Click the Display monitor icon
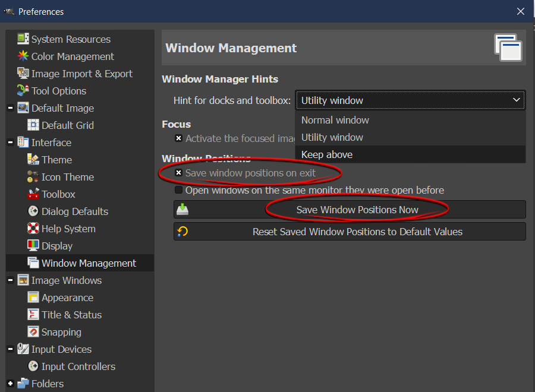This screenshot has height=392, width=535. click(33, 246)
